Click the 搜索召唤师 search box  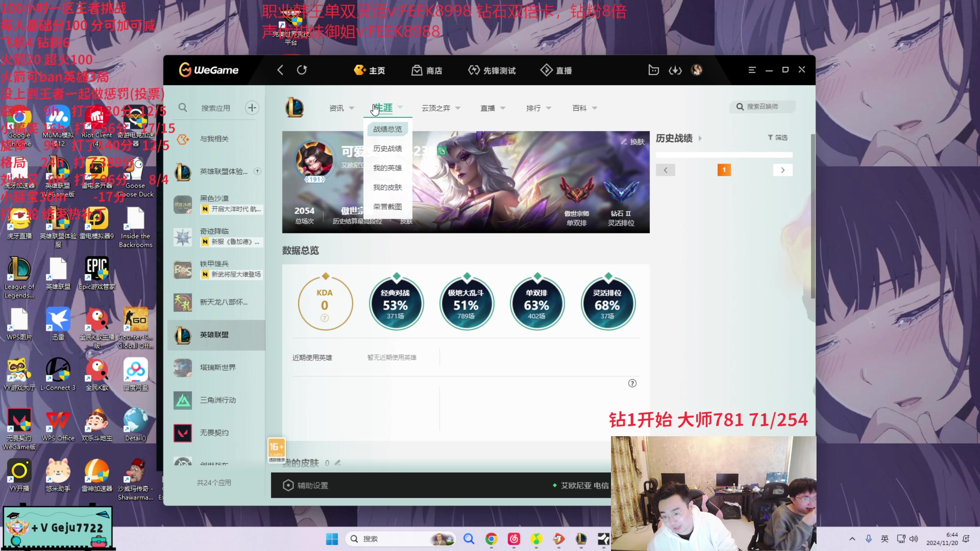[x=762, y=106]
